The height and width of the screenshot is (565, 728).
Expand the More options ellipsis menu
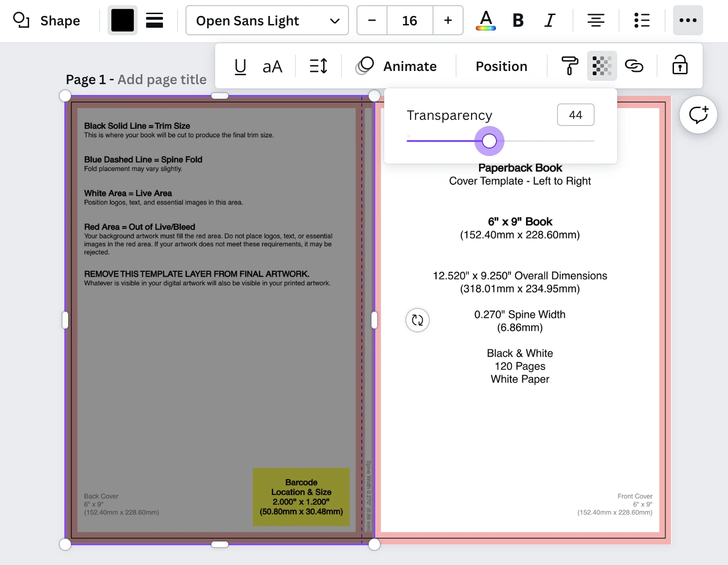[x=688, y=20]
